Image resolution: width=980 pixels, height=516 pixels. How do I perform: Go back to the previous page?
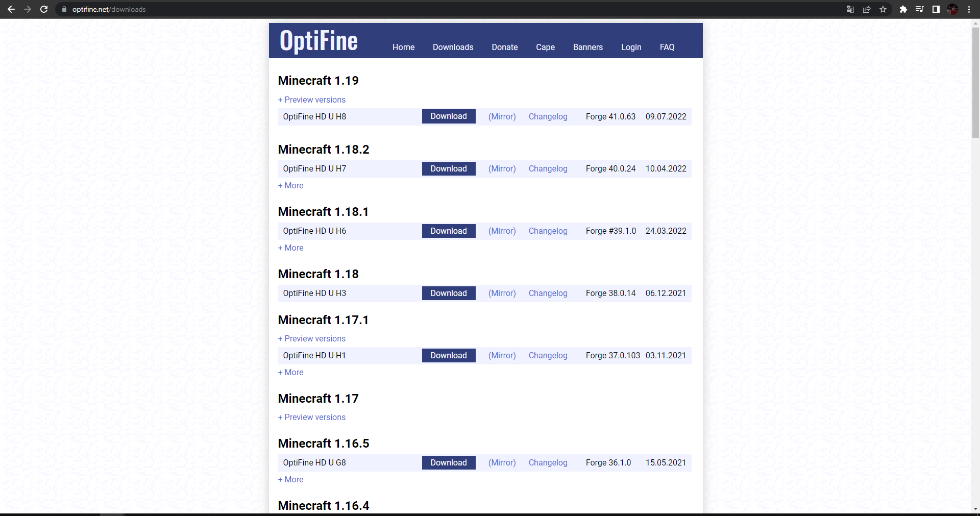click(x=11, y=9)
